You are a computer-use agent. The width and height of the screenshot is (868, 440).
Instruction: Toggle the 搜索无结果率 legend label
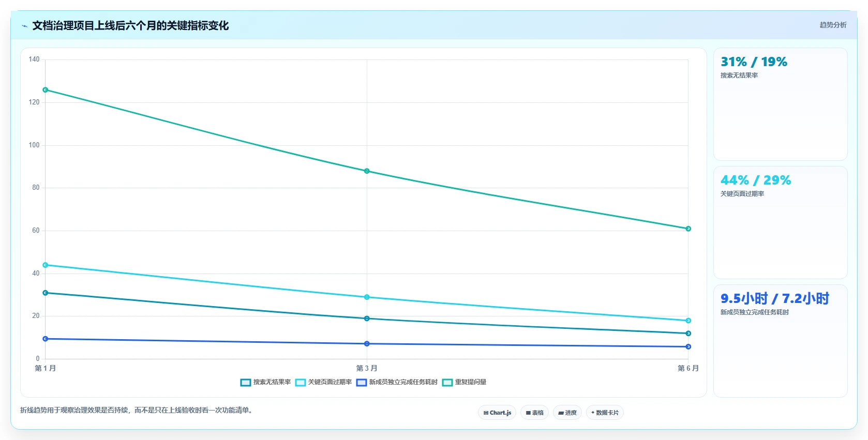[272, 382]
